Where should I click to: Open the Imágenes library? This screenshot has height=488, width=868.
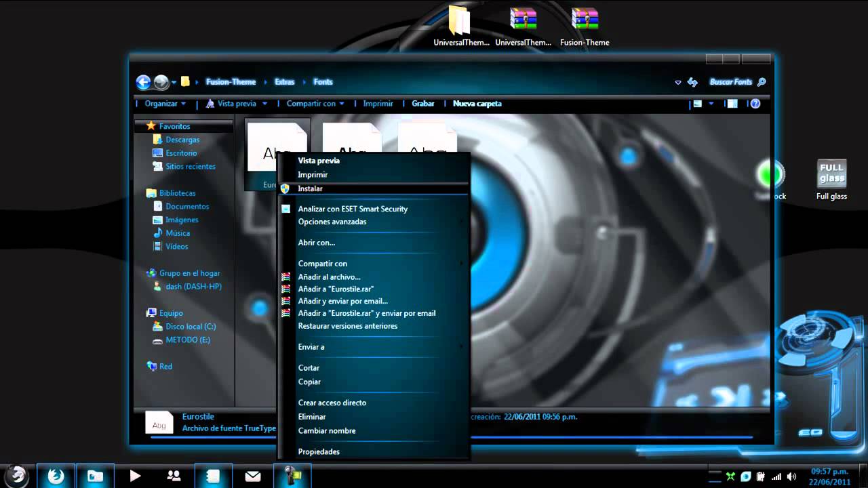pos(182,220)
